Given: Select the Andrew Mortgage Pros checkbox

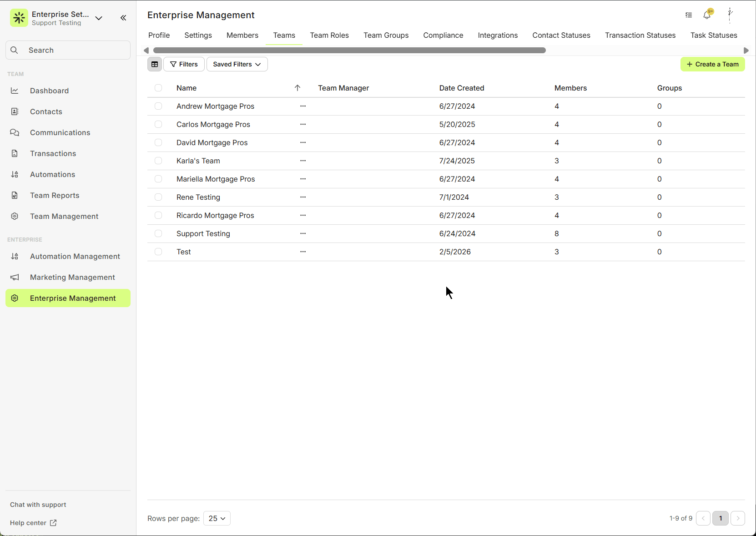Looking at the screenshot, I should (158, 106).
